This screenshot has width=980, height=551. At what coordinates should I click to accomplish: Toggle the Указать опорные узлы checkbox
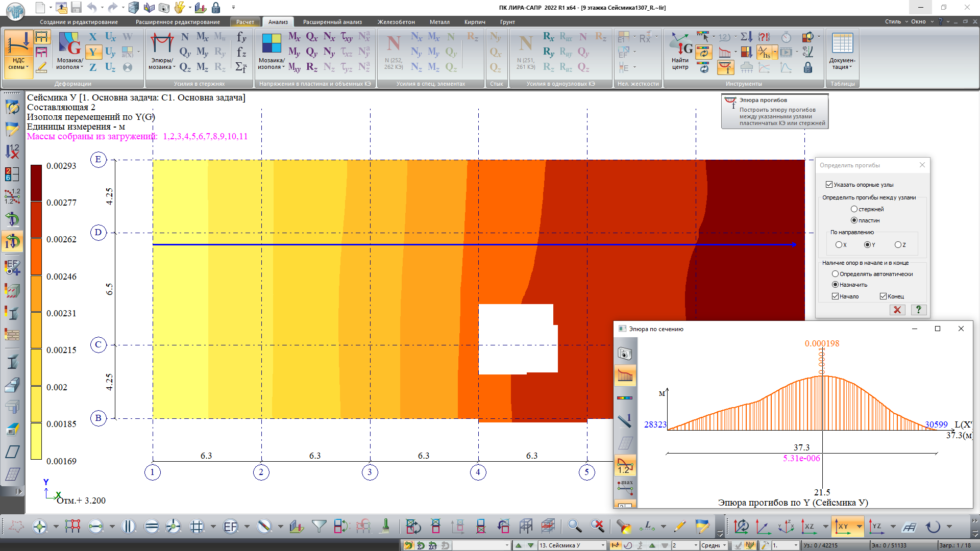pos(829,185)
